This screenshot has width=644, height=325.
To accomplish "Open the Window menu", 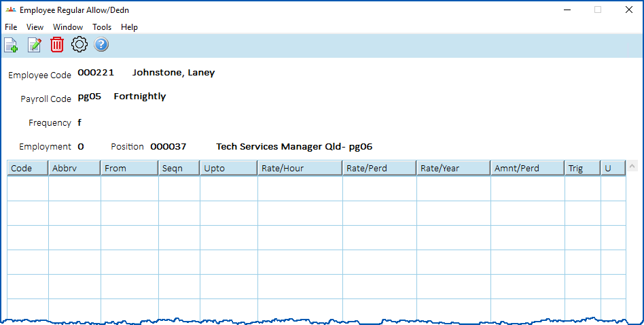I will (x=68, y=27).
